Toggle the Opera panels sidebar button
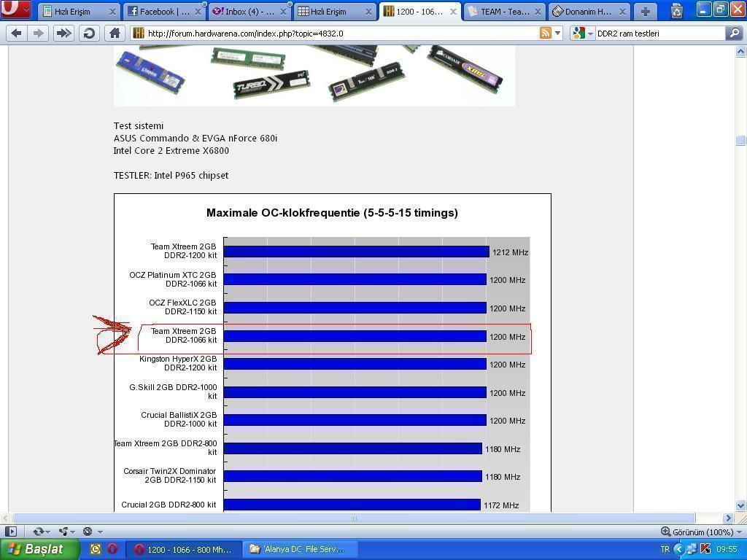 [x=10, y=532]
